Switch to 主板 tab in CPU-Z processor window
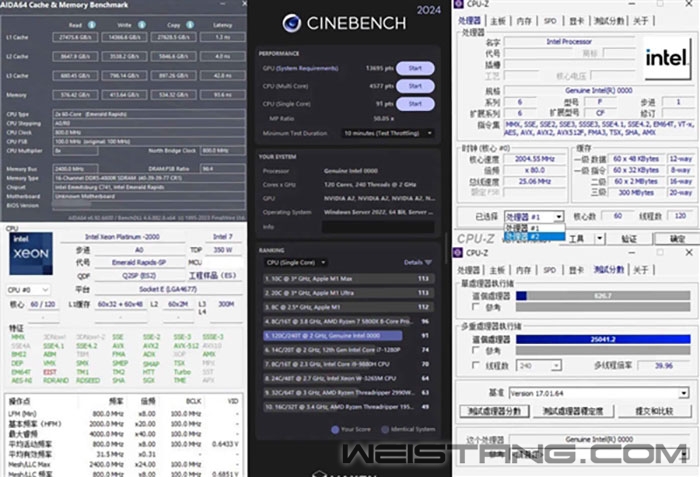This screenshot has height=477, width=700. [x=498, y=21]
